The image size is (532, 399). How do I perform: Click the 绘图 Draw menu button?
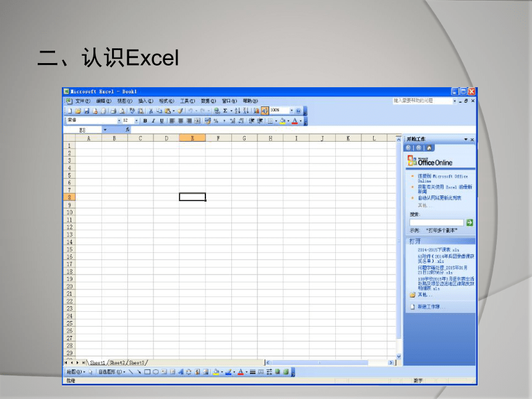pyautogui.click(x=75, y=372)
